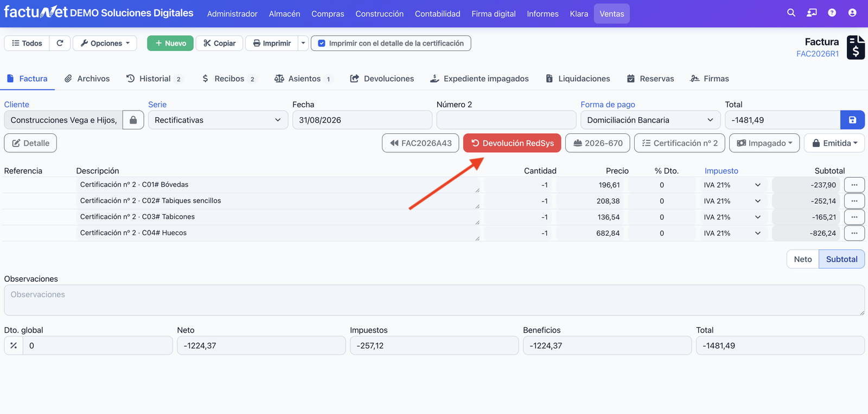Click the factuNet logo
Screen dimensions: 868x414
[36, 12]
